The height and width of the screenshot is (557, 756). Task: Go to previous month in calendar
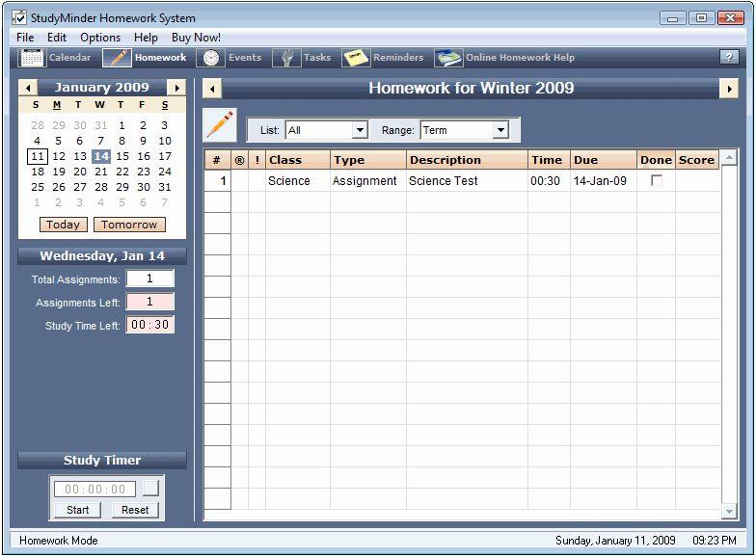coord(27,88)
